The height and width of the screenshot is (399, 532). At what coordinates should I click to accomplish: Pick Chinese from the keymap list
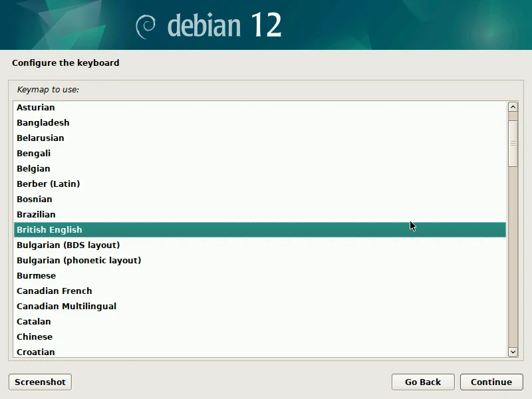click(x=260, y=336)
